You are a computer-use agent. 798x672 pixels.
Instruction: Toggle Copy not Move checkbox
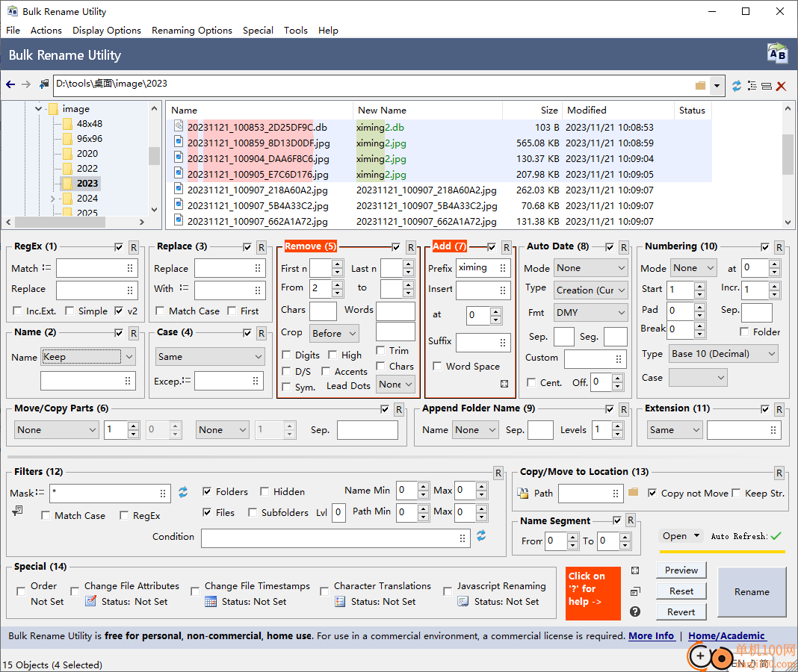pyautogui.click(x=652, y=493)
